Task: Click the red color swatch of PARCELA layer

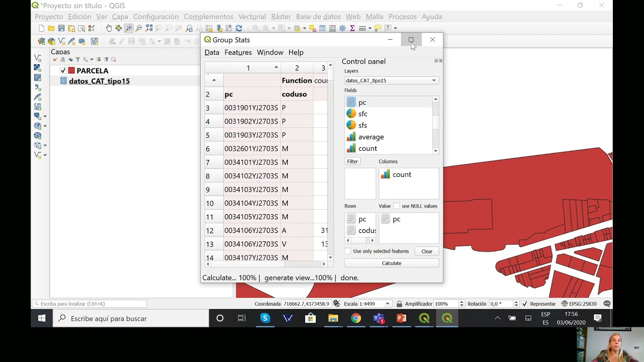Action: click(x=71, y=71)
